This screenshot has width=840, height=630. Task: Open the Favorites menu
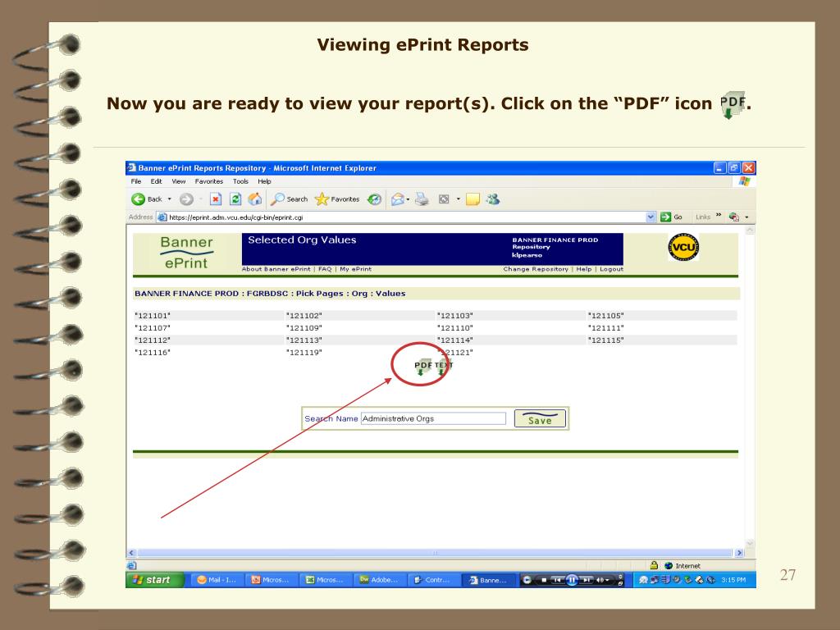click(x=209, y=181)
